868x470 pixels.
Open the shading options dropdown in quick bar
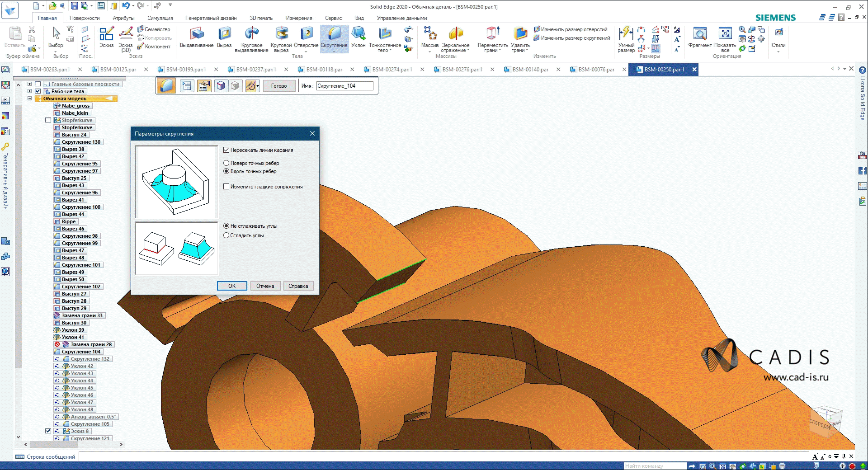[257, 85]
